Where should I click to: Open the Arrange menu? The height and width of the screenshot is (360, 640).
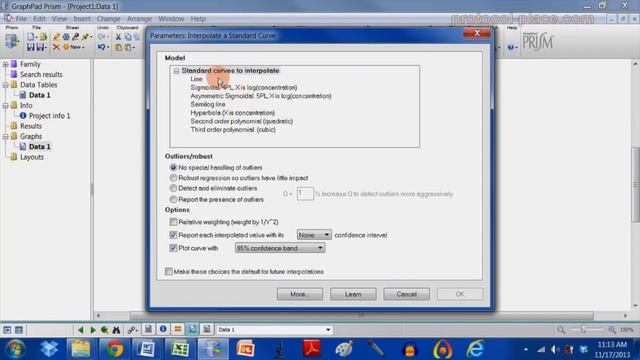pos(139,19)
